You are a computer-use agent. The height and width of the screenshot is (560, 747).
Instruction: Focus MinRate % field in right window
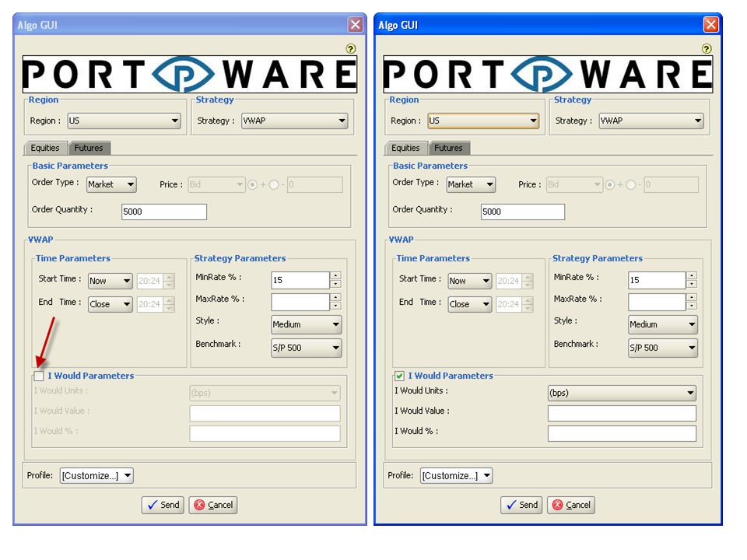pos(657,280)
